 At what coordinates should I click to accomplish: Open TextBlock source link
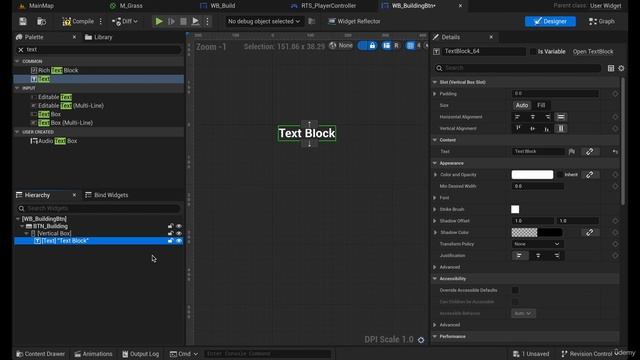click(x=593, y=52)
